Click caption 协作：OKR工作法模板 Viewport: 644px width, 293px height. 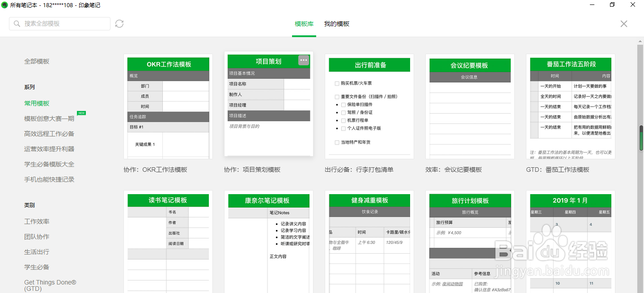[x=155, y=170]
